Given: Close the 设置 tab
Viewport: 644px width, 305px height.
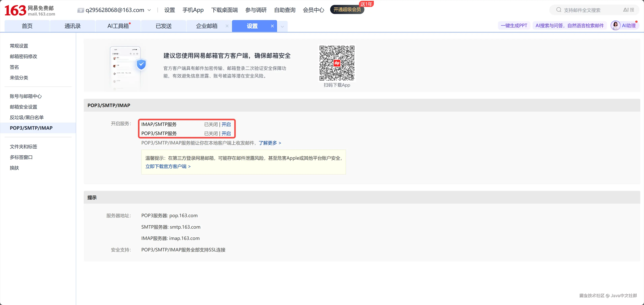Looking at the screenshot, I should [272, 26].
